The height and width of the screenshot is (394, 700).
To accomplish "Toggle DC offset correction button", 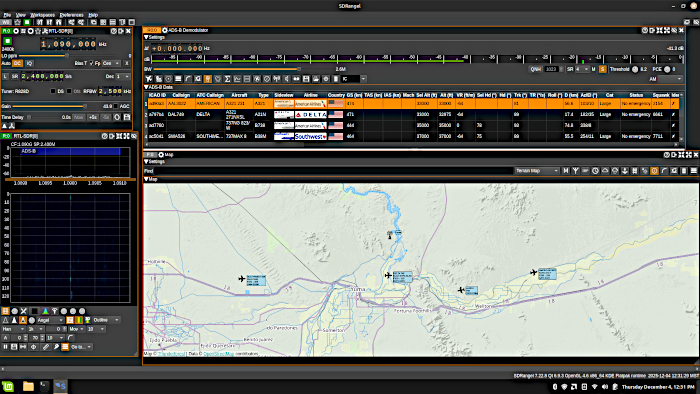I will click(17, 63).
